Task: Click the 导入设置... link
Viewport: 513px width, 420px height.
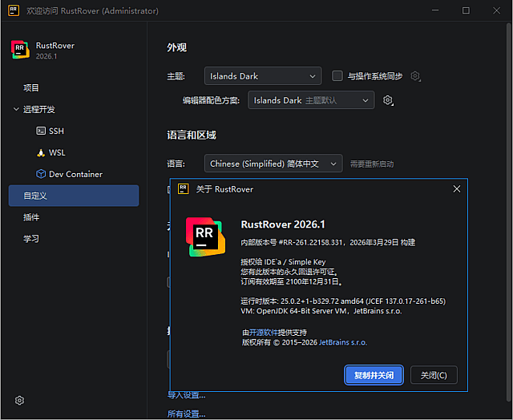Action: point(186,395)
